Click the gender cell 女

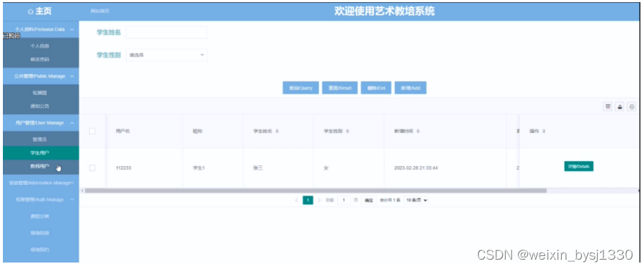[x=326, y=168]
